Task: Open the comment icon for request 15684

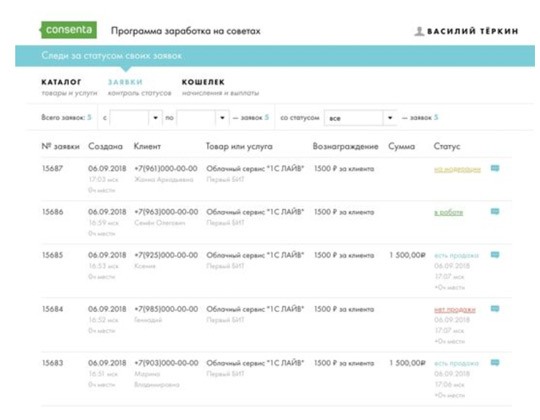Action: [x=495, y=308]
